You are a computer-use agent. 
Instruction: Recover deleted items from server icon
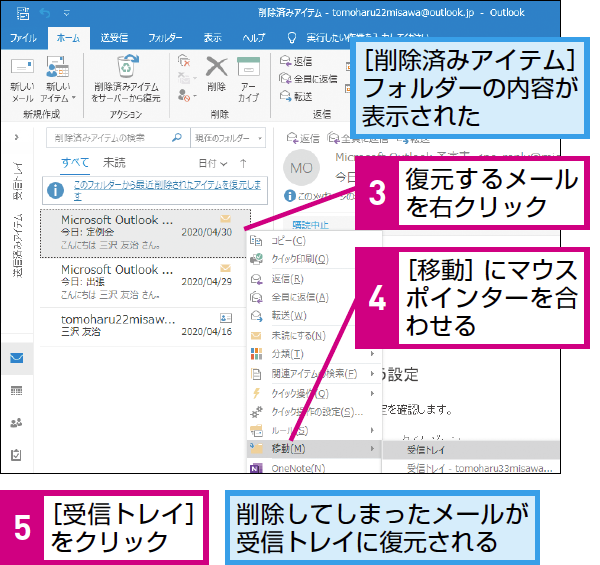coord(126,80)
